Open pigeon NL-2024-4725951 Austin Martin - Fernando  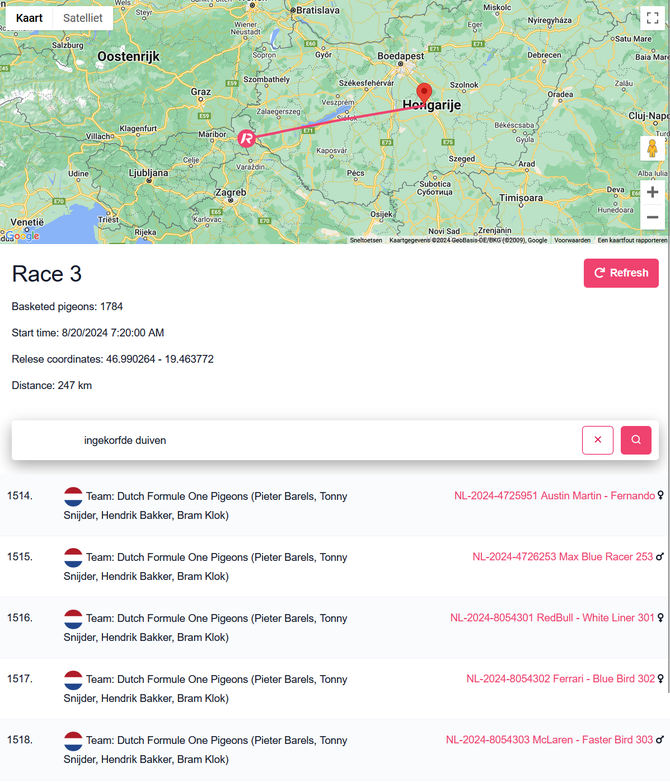coord(554,496)
